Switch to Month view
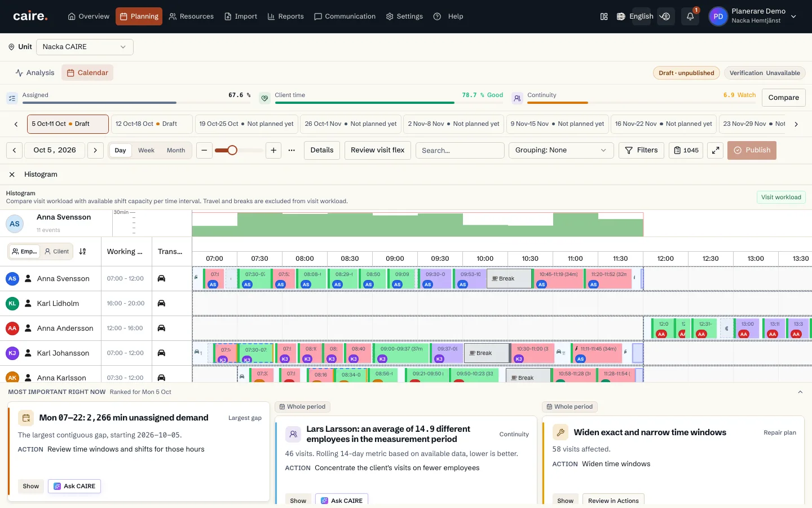 176,150
